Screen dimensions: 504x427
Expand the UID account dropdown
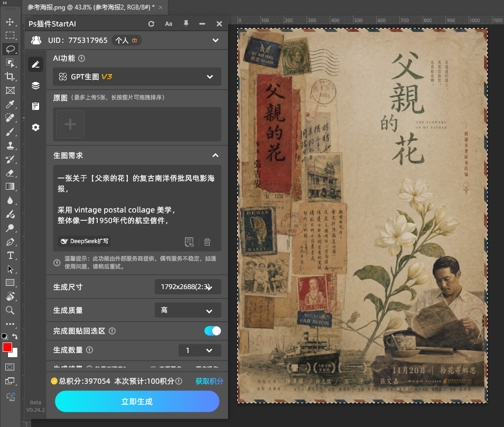216,41
